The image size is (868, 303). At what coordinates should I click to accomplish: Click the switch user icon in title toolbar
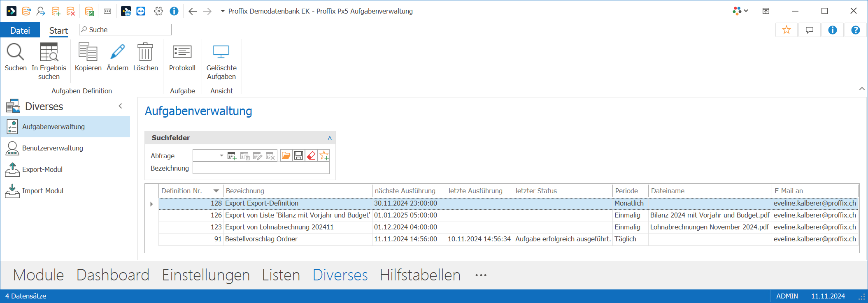click(41, 11)
